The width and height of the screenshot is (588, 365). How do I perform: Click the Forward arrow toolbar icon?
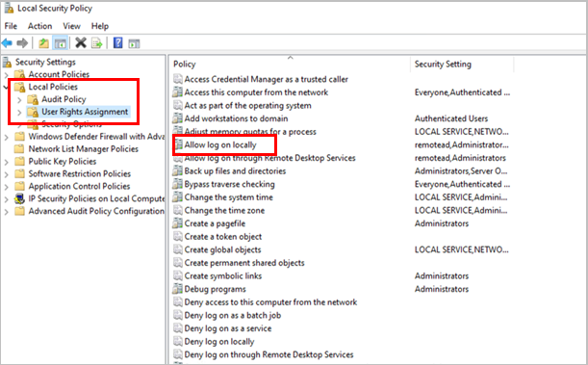coord(22,43)
